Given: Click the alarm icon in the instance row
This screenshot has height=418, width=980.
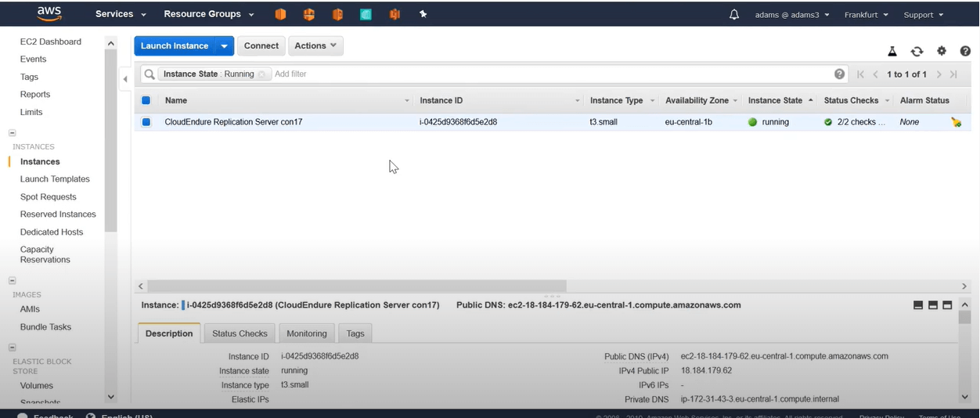Looking at the screenshot, I should [x=956, y=122].
